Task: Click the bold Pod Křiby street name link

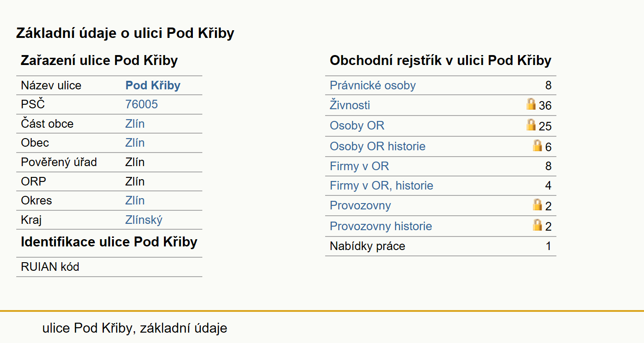Action: 153,85
